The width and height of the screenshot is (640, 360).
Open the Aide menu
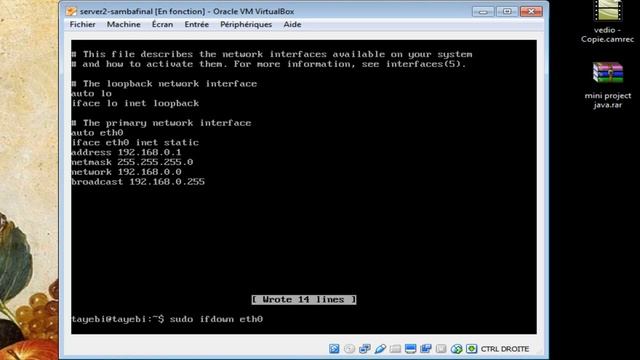(x=292, y=24)
